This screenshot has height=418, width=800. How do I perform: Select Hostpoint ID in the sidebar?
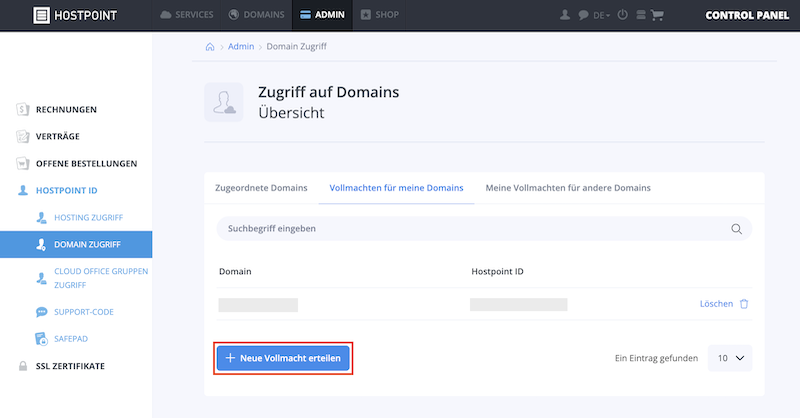(66, 190)
